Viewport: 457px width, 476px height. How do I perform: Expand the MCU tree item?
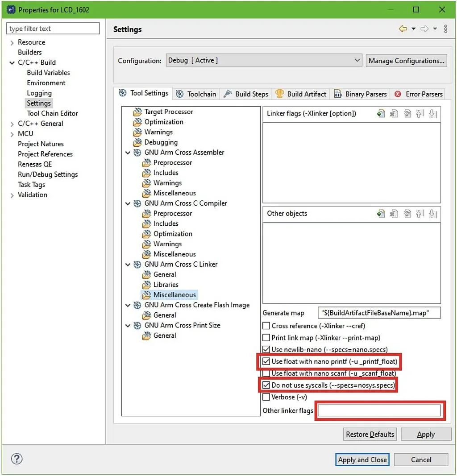[x=12, y=134]
